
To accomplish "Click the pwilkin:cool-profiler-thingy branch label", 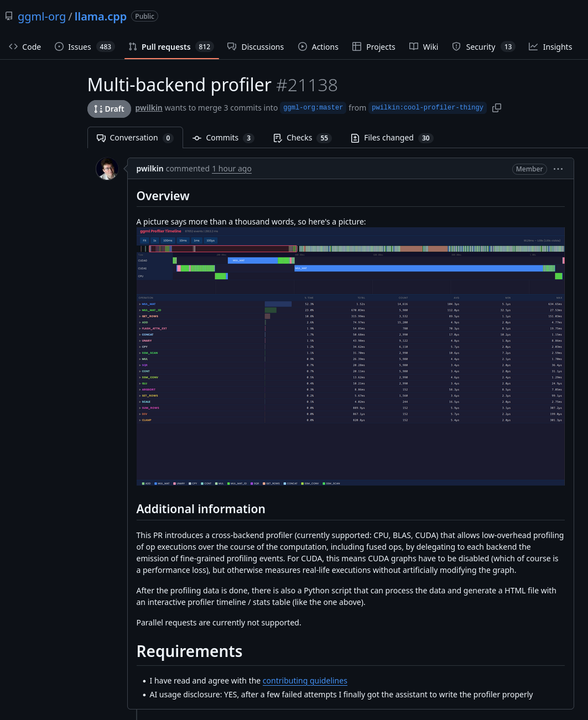I will click(428, 108).
